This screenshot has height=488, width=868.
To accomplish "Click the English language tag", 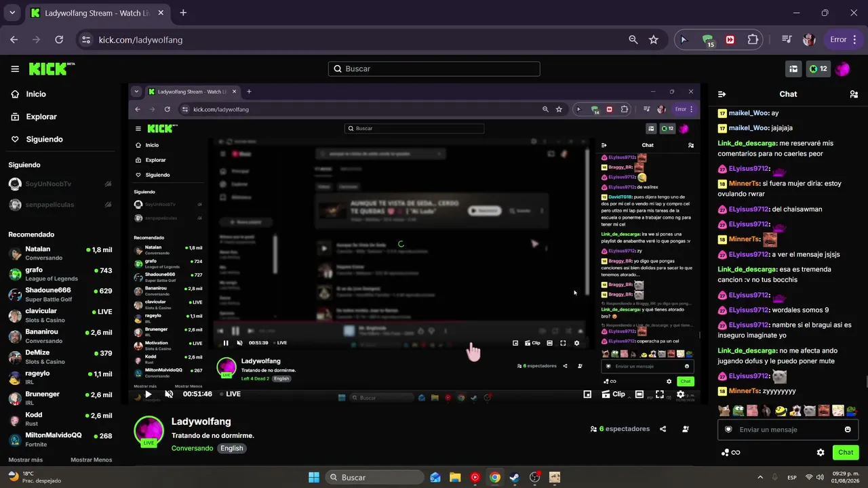I will pyautogui.click(x=232, y=448).
